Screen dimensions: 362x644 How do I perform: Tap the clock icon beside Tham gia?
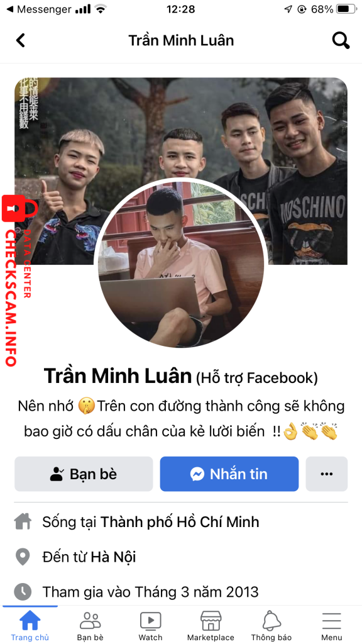(23, 592)
